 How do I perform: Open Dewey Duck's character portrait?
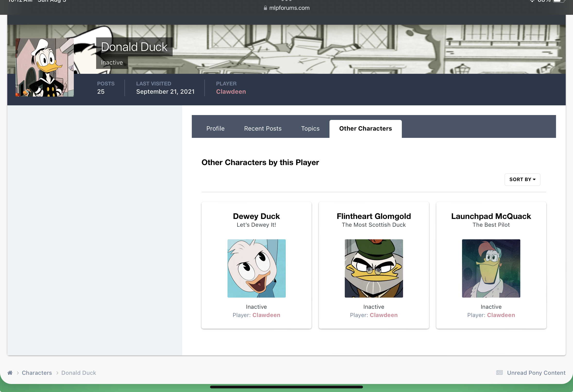[x=256, y=268]
